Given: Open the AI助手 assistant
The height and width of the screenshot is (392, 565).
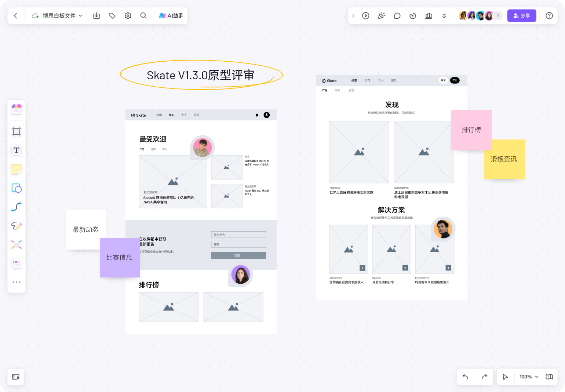Looking at the screenshot, I should (x=171, y=16).
